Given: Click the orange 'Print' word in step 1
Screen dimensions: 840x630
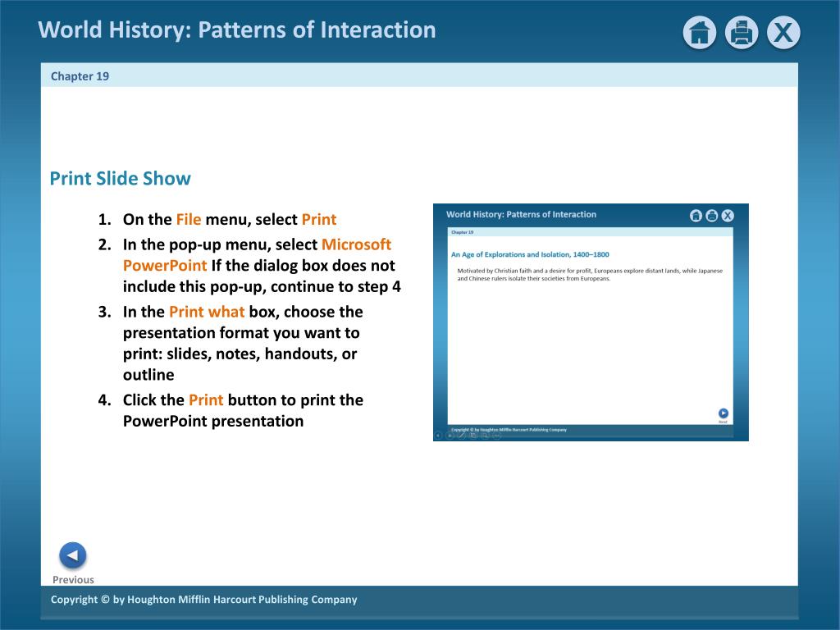Looking at the screenshot, I should [319, 219].
